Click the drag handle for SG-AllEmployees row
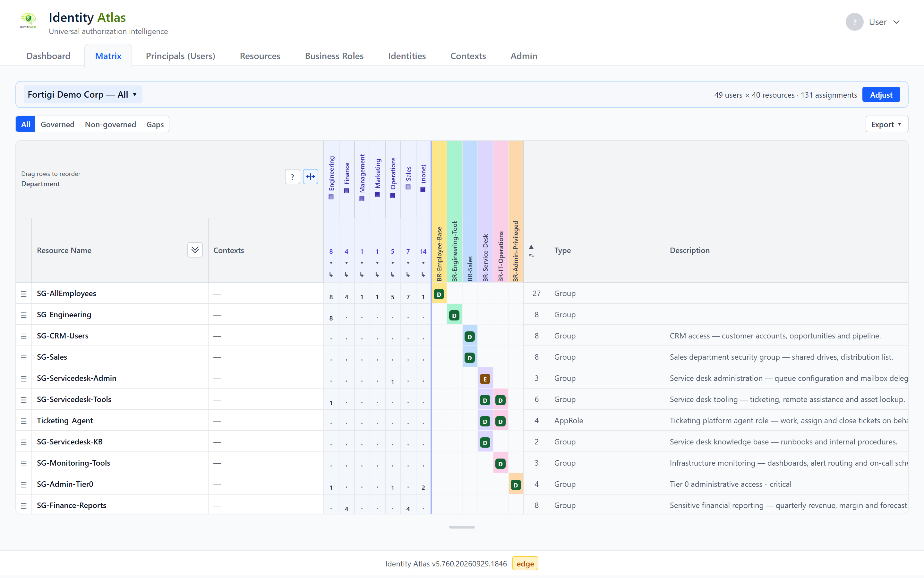This screenshot has height=578, width=924. tap(24, 293)
